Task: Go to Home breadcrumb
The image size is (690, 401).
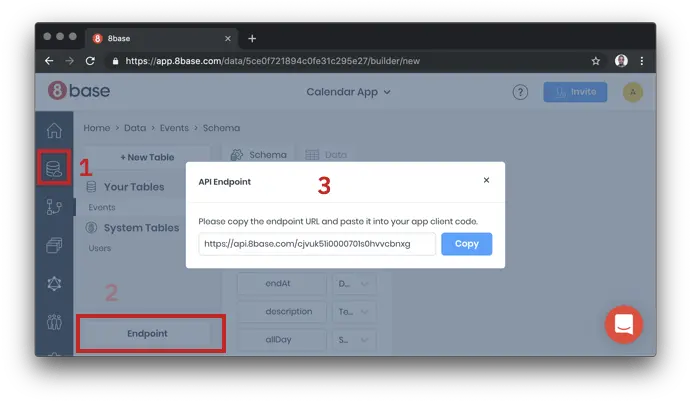Action: [x=97, y=128]
